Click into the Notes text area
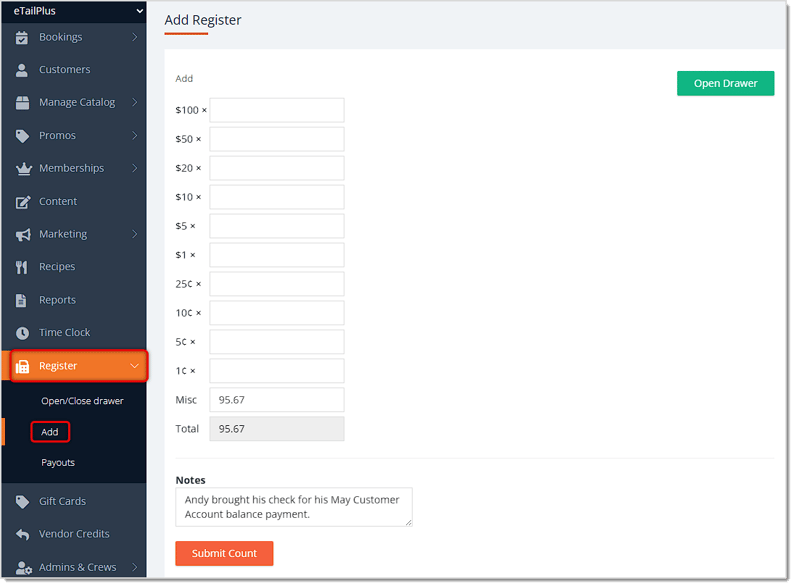The width and height of the screenshot is (794, 586). tap(294, 507)
